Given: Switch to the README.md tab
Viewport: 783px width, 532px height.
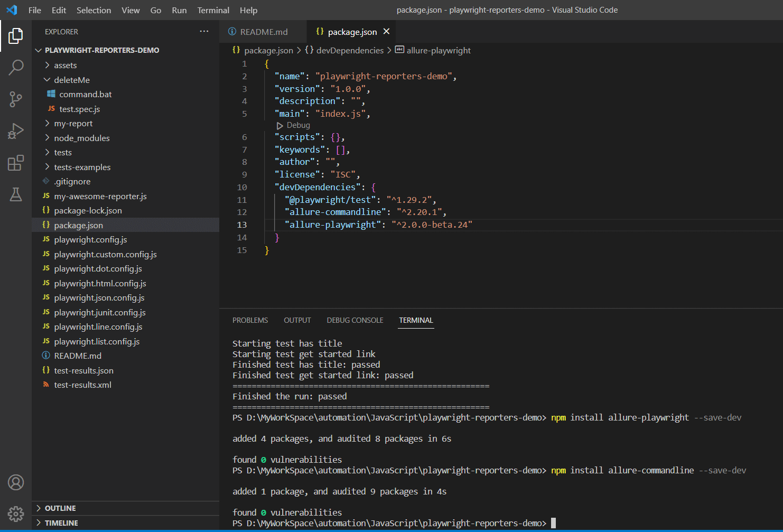Looking at the screenshot, I should (263, 31).
